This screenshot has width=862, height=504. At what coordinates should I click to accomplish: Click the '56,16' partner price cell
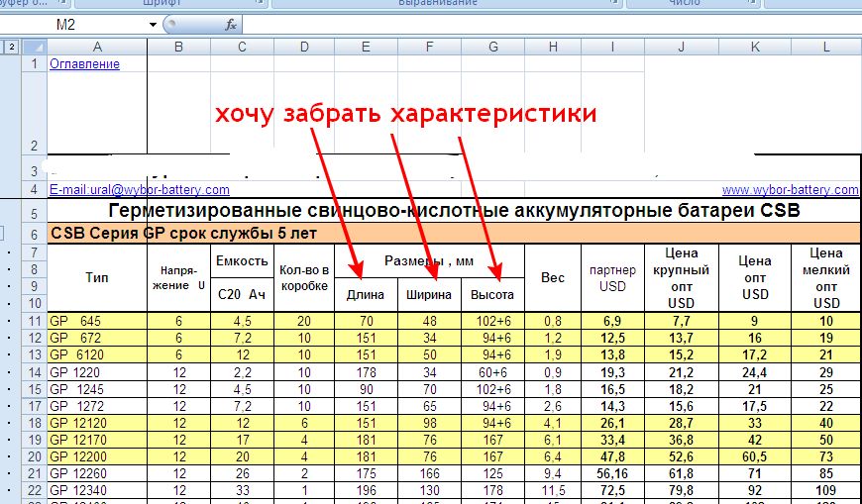612,473
